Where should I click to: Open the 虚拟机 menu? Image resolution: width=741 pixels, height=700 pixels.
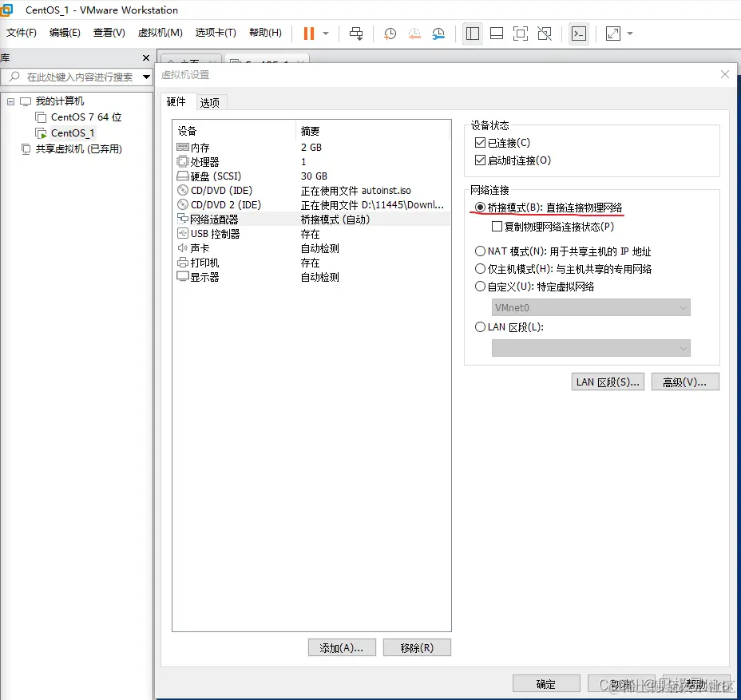coord(160,33)
